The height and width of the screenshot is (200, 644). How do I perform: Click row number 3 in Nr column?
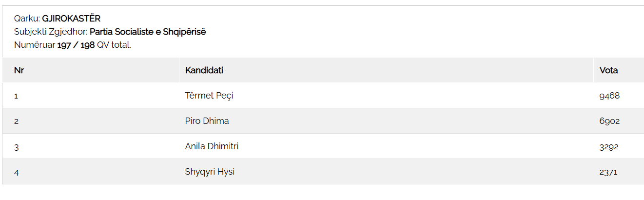point(16,147)
